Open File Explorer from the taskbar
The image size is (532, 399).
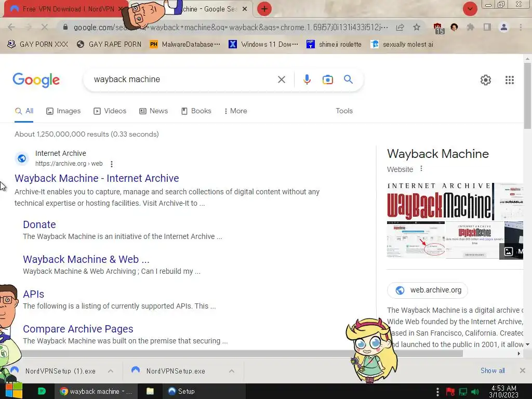tap(150, 391)
